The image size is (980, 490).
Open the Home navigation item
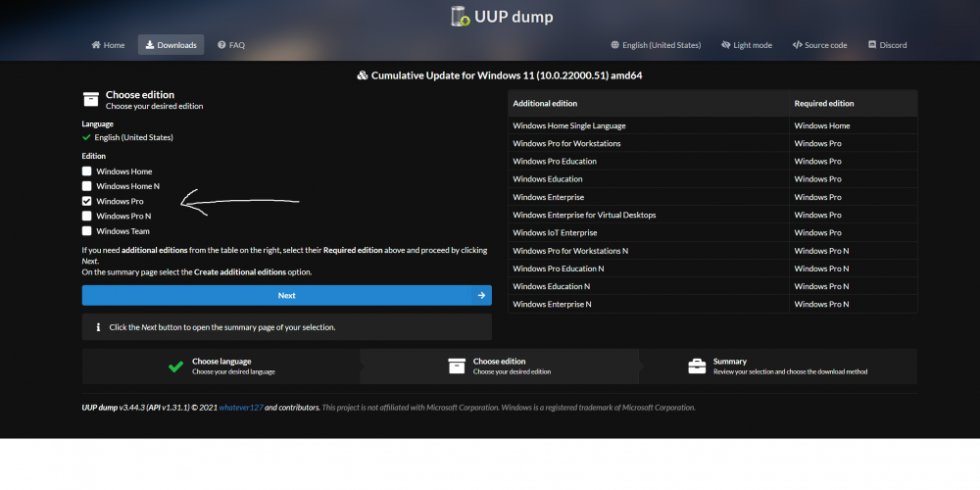tap(108, 45)
